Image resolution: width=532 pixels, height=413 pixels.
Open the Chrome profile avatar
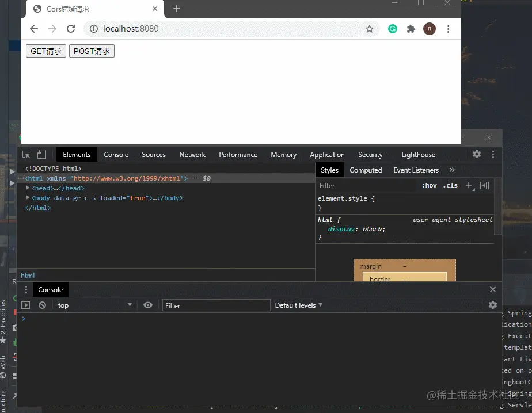click(x=429, y=29)
